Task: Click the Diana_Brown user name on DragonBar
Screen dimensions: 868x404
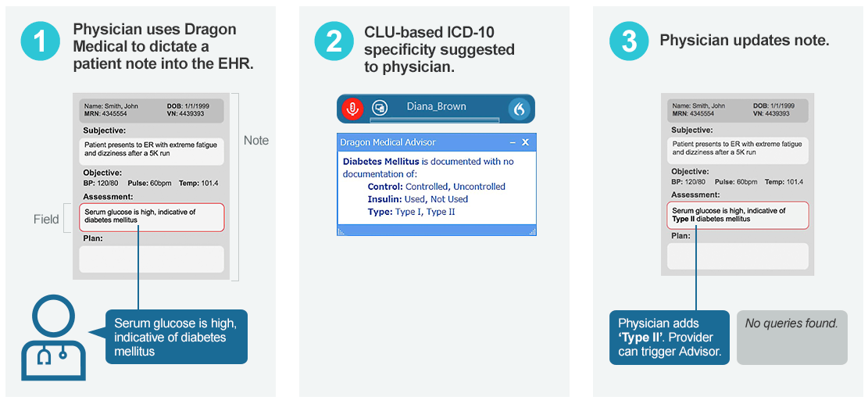Action: [x=436, y=106]
